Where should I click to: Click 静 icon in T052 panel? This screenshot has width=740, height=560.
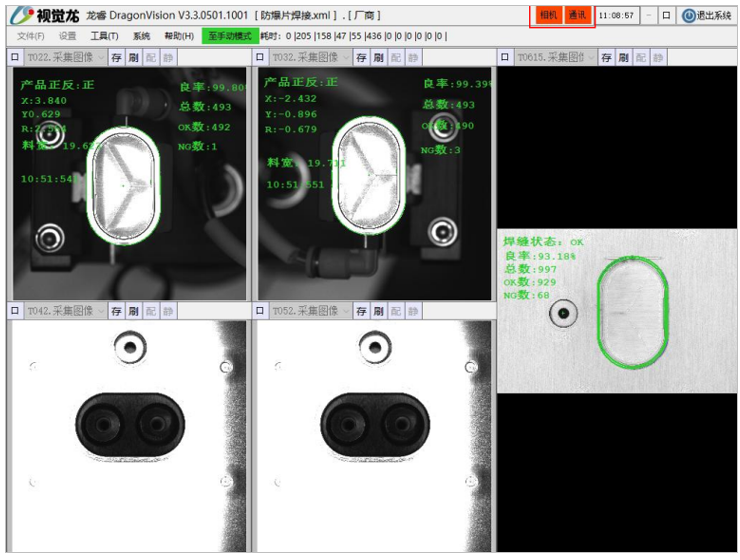413,311
